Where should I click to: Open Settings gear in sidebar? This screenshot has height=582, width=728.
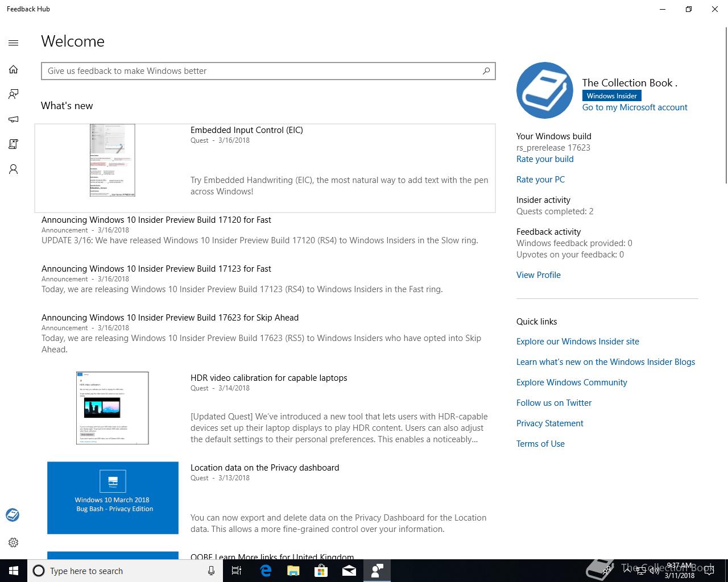tap(14, 542)
